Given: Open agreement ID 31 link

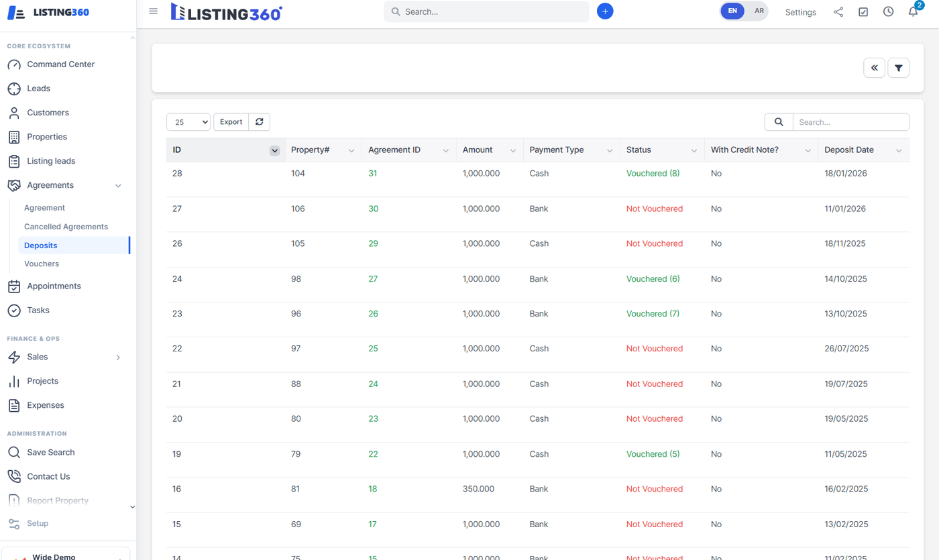Looking at the screenshot, I should click(373, 174).
